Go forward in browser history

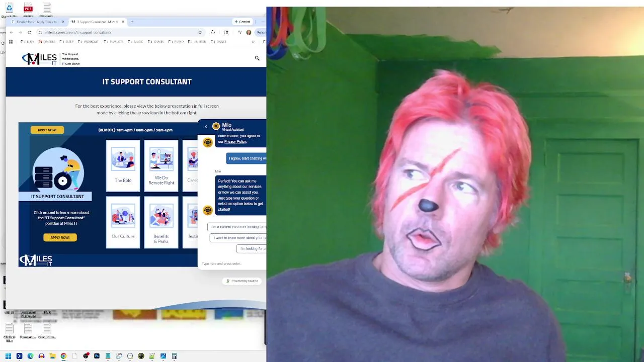(x=20, y=32)
